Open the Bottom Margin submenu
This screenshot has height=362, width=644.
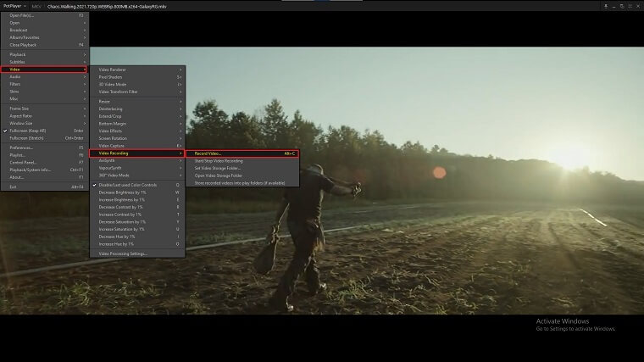point(137,124)
